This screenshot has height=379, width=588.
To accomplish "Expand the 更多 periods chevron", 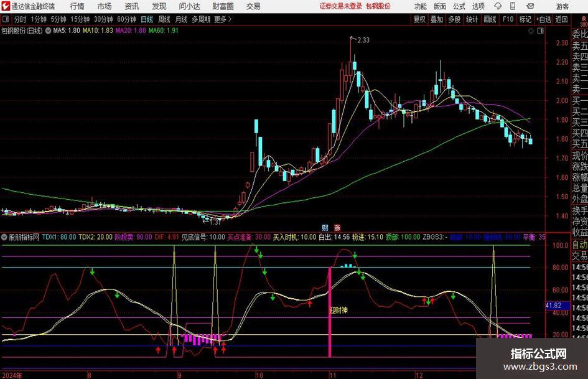I will point(223,19).
